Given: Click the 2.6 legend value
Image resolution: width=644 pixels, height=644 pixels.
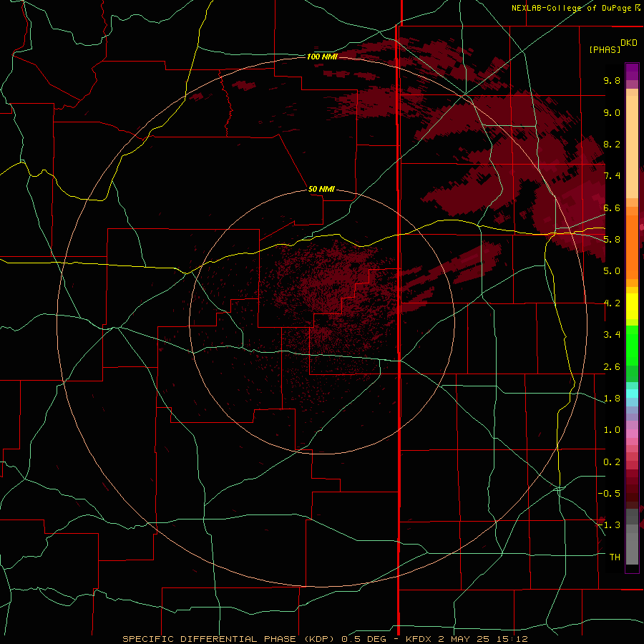Looking at the screenshot, I should 612,367.
